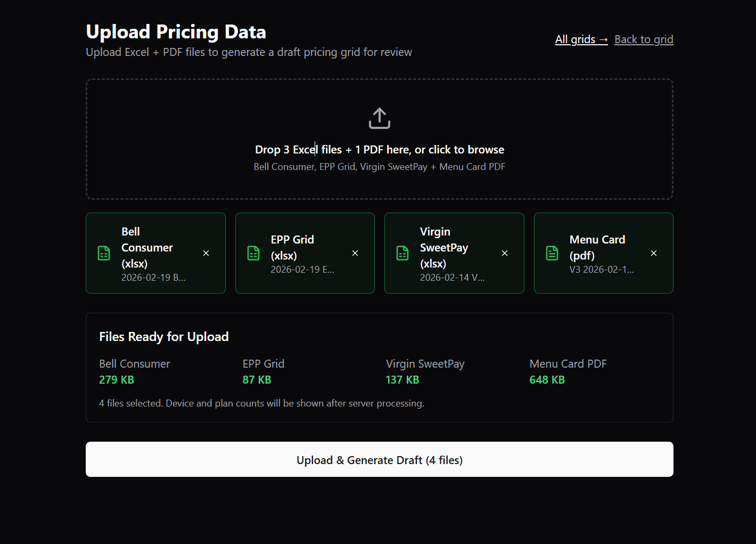Screen dimensions: 756x544
Task: Remove the Virgin SweetPay xlsx file
Action: point(505,253)
